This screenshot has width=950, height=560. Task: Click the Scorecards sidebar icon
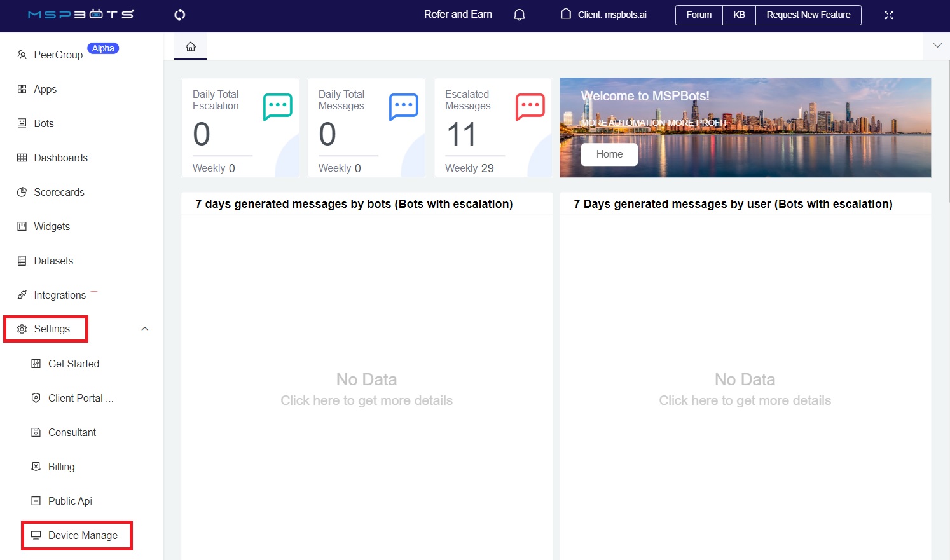(x=21, y=192)
